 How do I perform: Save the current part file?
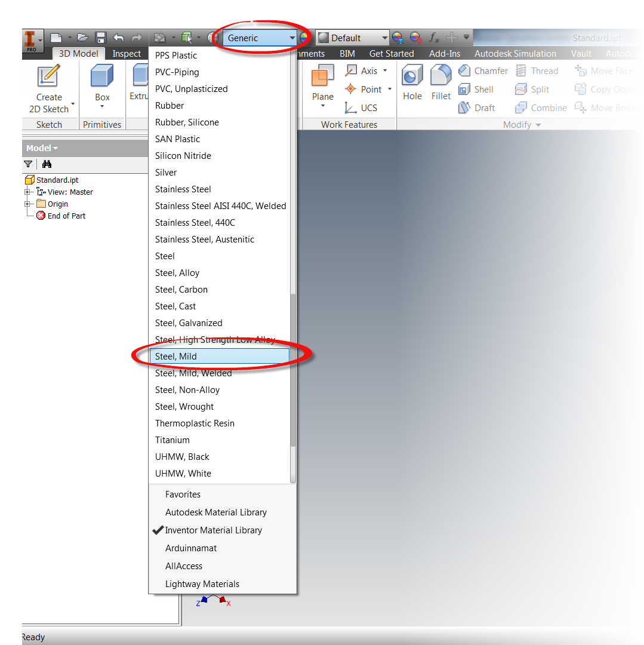[x=101, y=38]
